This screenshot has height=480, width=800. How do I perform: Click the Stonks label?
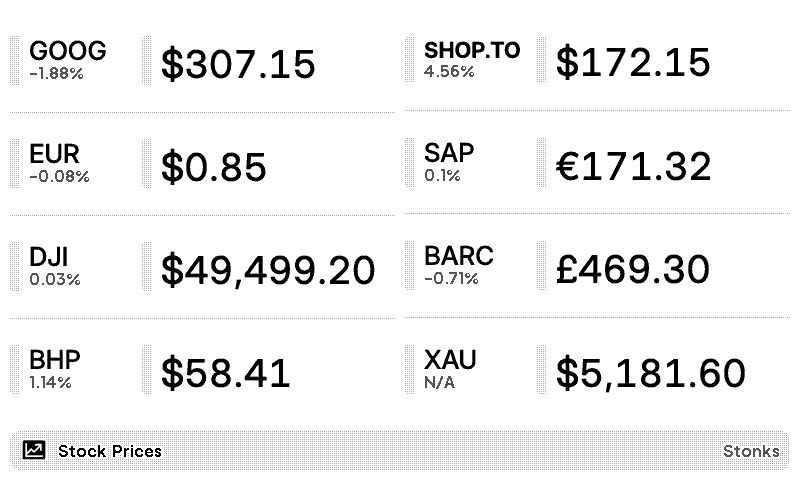[x=751, y=451]
